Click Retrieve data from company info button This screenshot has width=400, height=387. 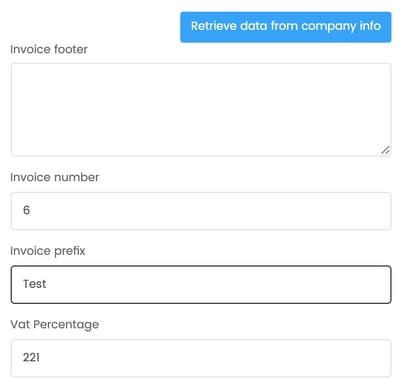[286, 27]
